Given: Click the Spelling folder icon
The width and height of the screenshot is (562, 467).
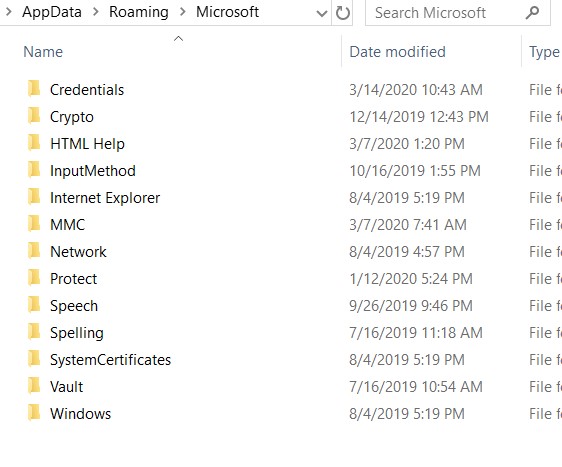Looking at the screenshot, I should pos(34,332).
